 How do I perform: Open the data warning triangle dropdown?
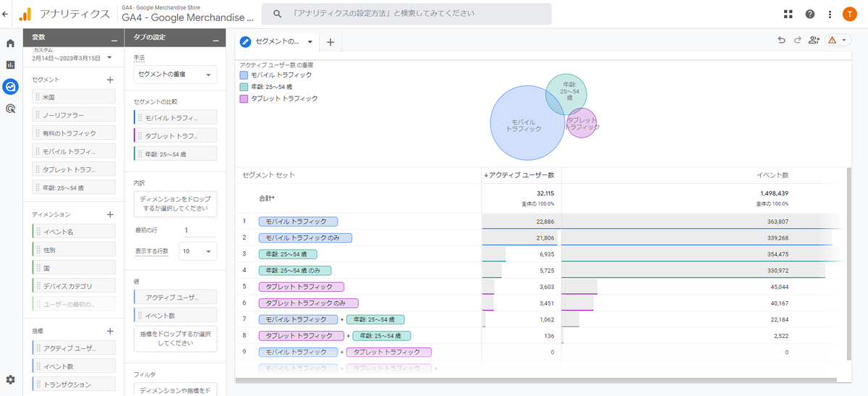(x=838, y=41)
